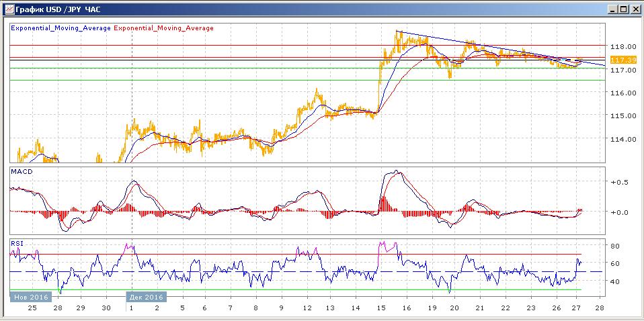Viewport: 644px width, 321px height.
Task: Click the 40 level on RSI scale
Action: 614,281
